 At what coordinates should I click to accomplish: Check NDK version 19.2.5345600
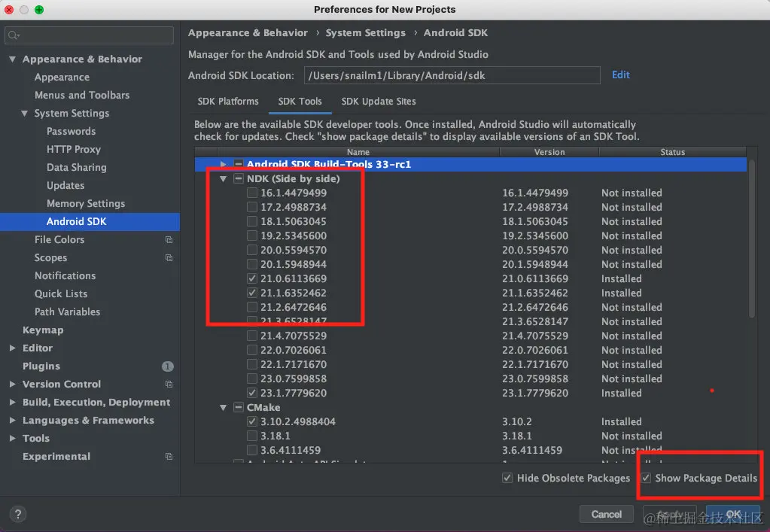point(252,236)
